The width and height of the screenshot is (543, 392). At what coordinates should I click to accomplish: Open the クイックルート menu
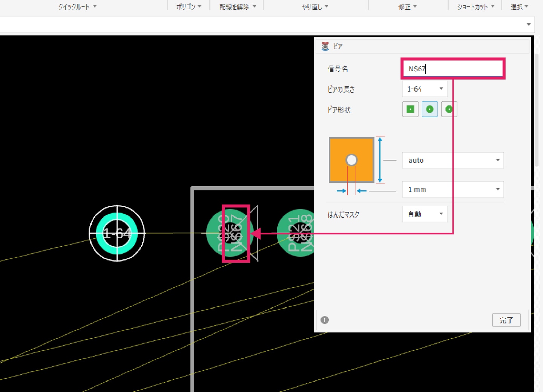pos(77,7)
